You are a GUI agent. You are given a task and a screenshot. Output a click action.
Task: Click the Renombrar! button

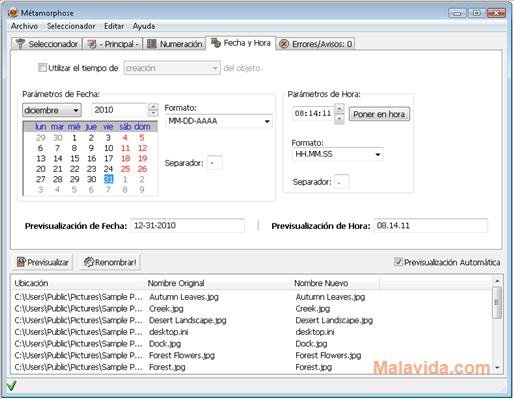(x=110, y=262)
